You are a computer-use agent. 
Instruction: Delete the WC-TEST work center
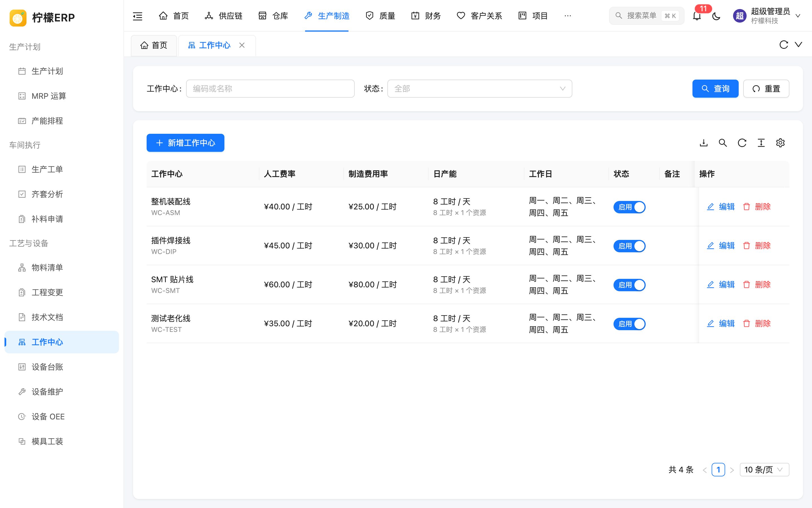click(x=757, y=323)
